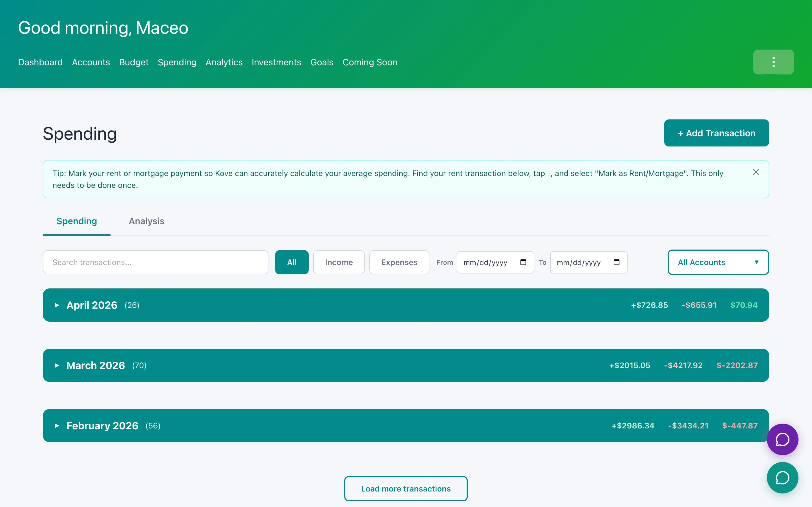Click the disclosure triangle beside February 2026
This screenshot has height=507, width=812.
click(x=56, y=426)
